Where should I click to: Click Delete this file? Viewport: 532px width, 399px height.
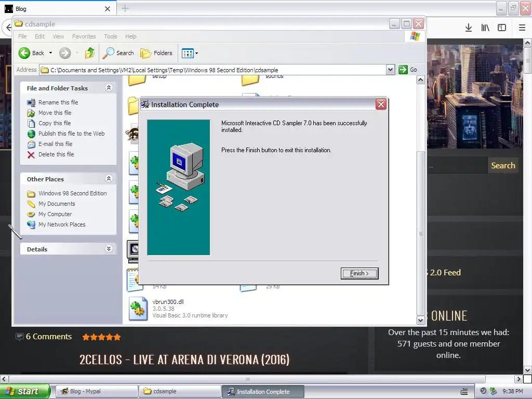[56, 154]
